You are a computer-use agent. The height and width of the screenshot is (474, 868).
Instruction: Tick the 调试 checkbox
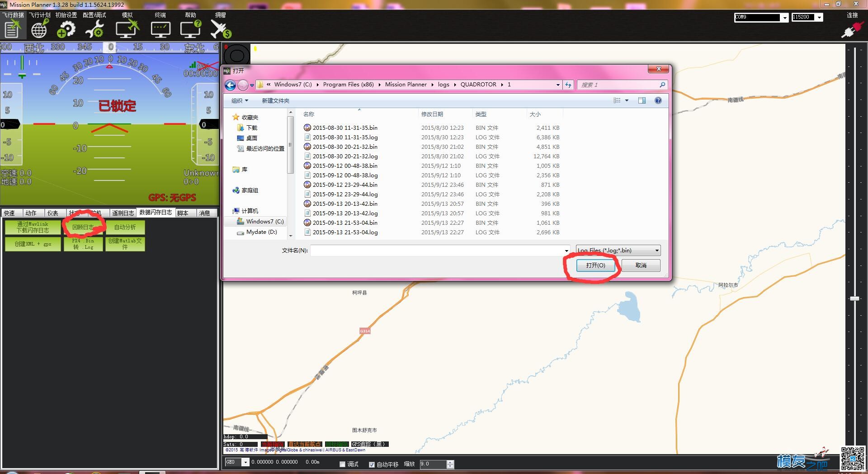coord(342,464)
